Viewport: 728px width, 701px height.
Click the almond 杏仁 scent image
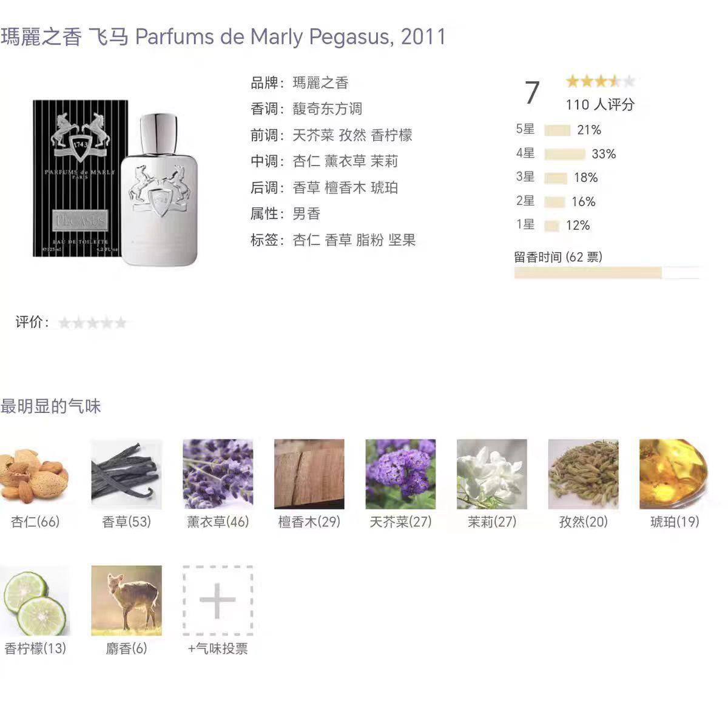(35, 474)
